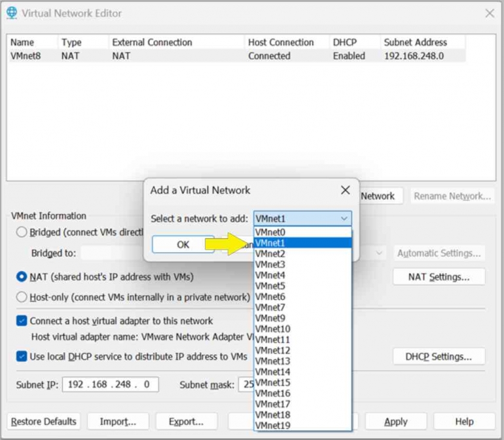Collapse the VMnet1 network dropdown arrow
This screenshot has height=440, width=504.
click(344, 219)
